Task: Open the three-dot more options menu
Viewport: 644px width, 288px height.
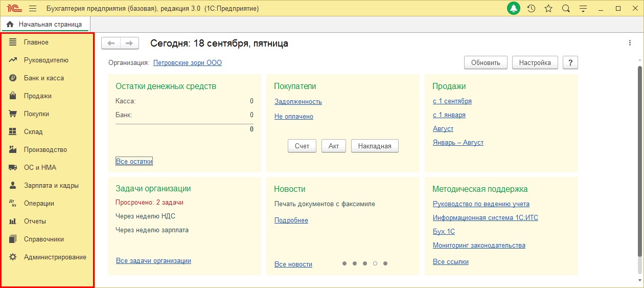Action: (630, 43)
